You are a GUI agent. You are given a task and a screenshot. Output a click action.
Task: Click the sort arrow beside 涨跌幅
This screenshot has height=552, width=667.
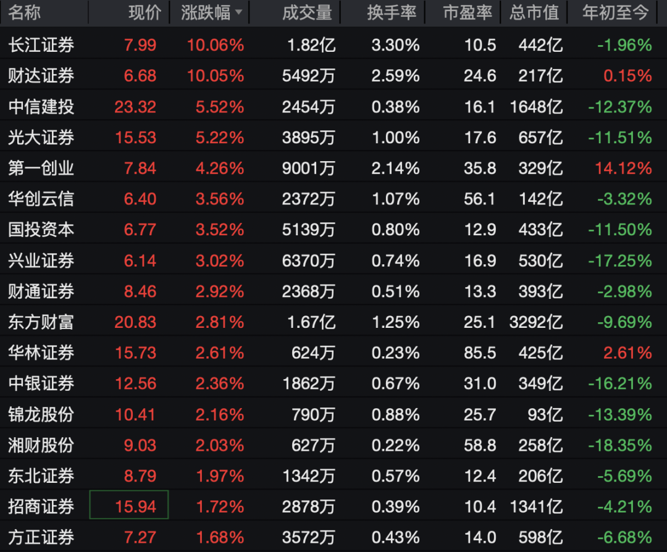point(238,13)
